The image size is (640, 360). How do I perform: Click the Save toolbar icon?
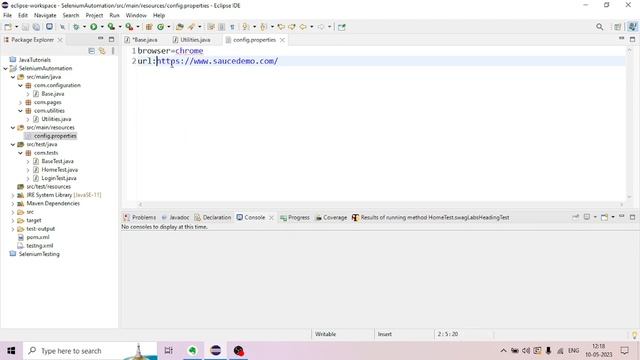coord(25,27)
